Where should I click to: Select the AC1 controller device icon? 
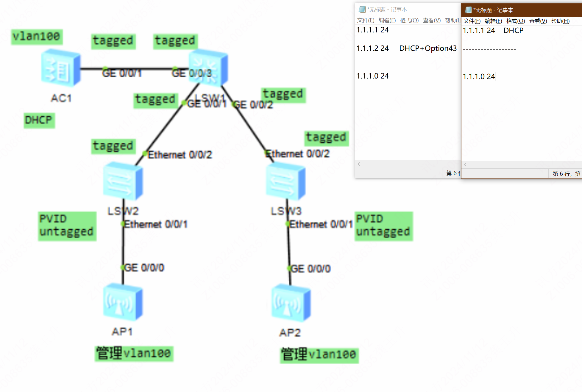[x=61, y=68]
